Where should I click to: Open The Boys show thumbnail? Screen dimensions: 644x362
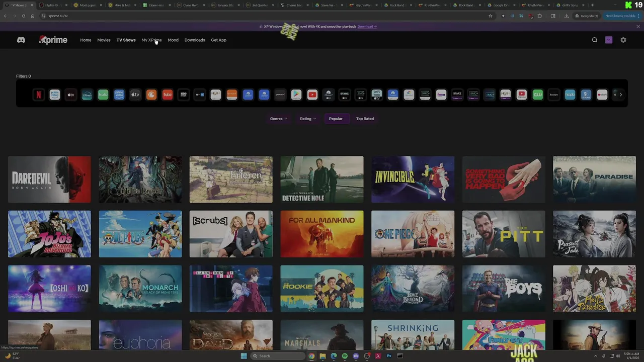click(504, 289)
